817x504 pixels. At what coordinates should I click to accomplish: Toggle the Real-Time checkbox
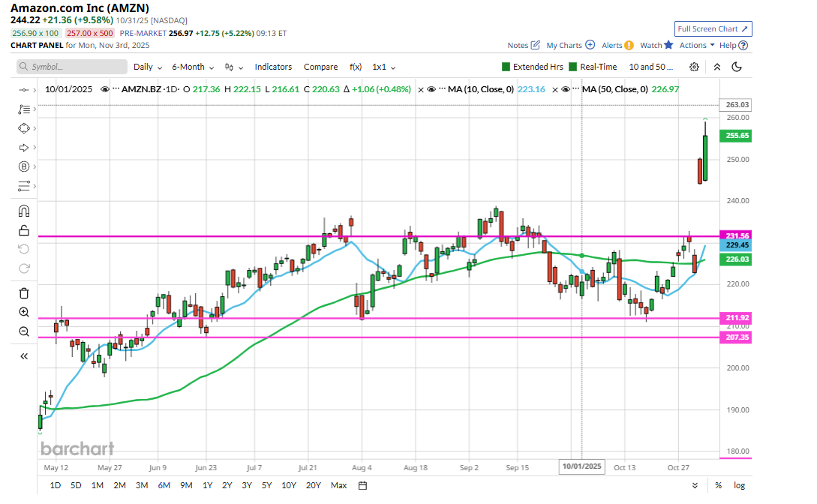click(573, 67)
